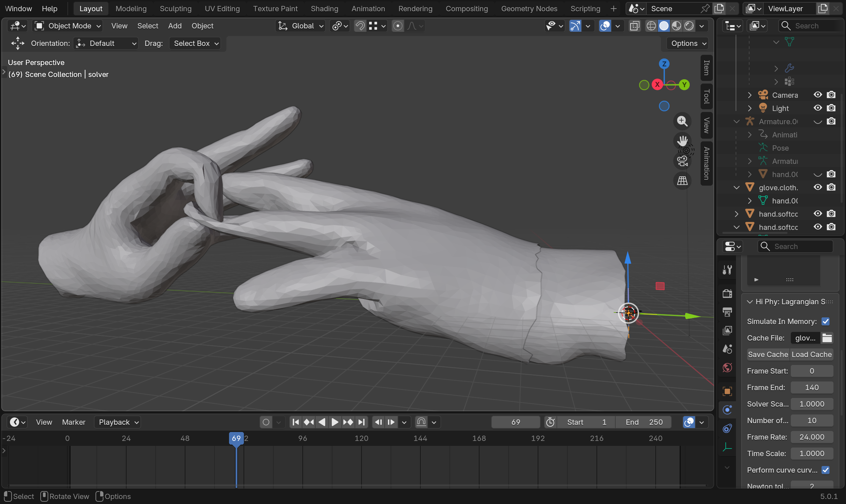Image resolution: width=846 pixels, height=504 pixels.
Task: Uncheck the Simulate In Memory checkbox
Action: (825, 321)
